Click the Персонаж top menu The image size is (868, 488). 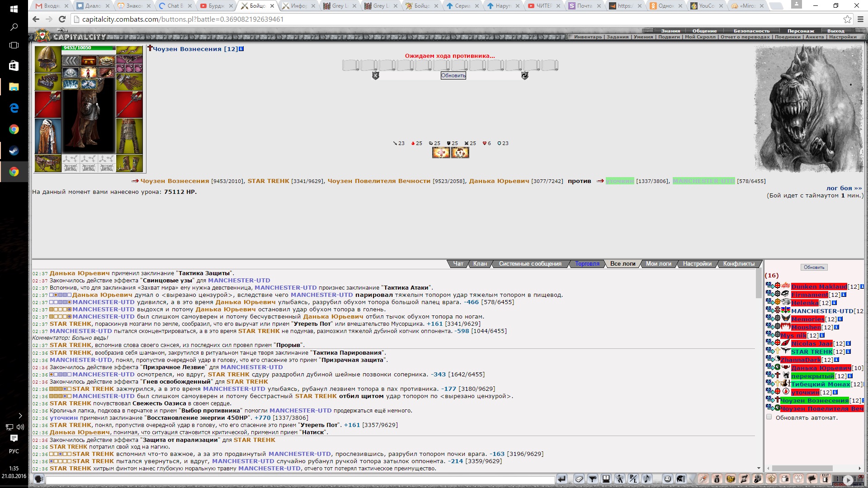pyautogui.click(x=801, y=31)
